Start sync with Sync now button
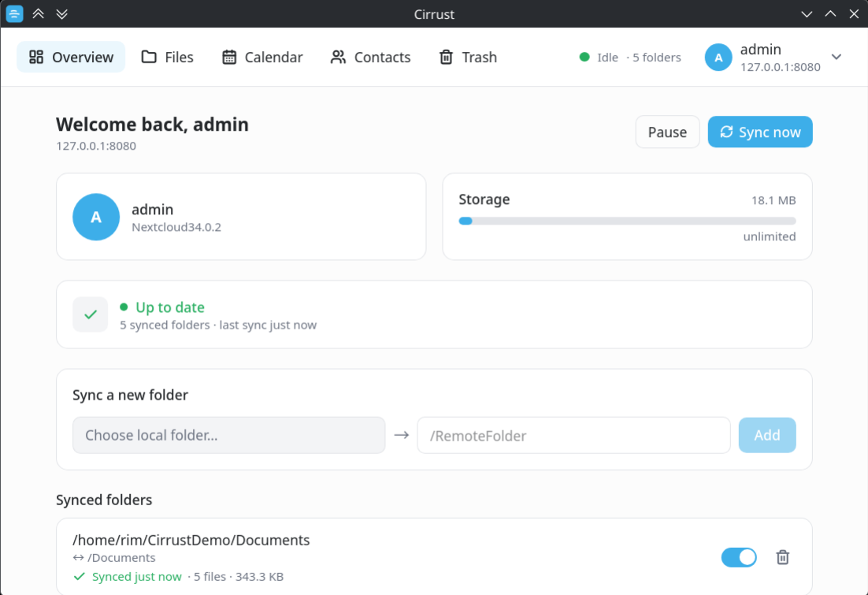Screen dimensions: 868x595 click(760, 132)
